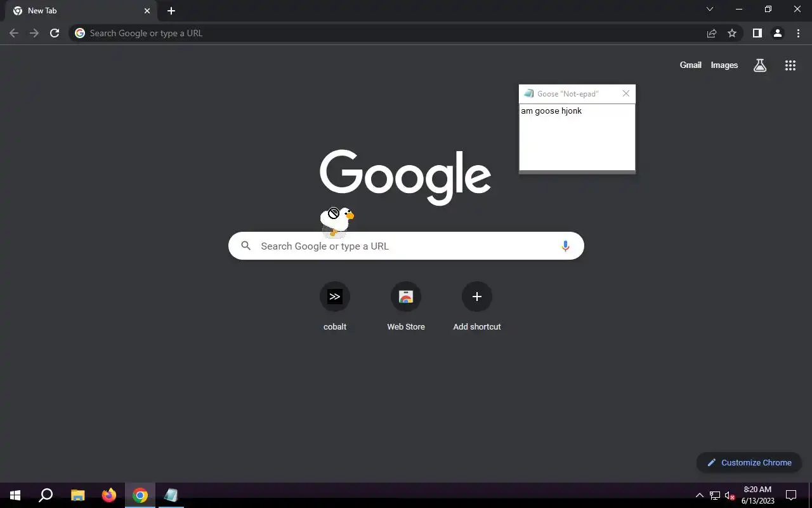This screenshot has height=508, width=812.
Task: Click the Google icon in address bar
Action: click(x=80, y=33)
